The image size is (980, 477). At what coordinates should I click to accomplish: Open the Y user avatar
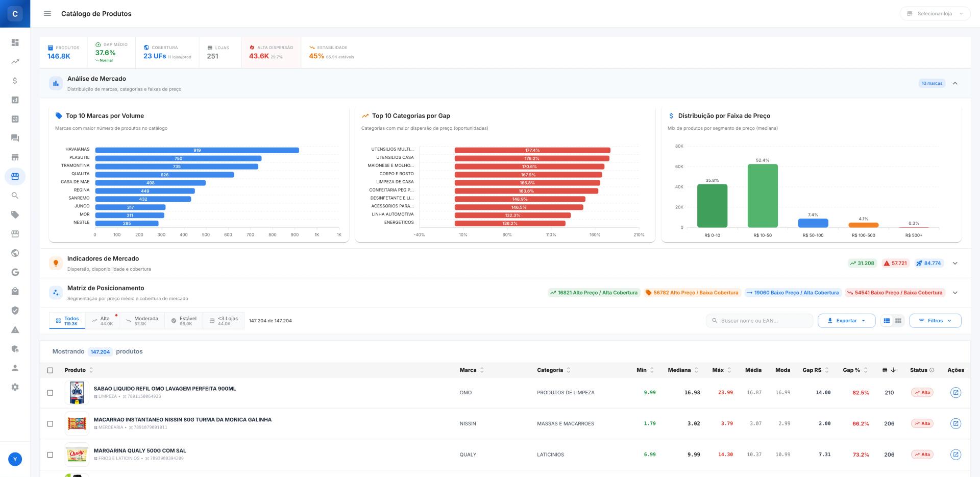(15, 459)
